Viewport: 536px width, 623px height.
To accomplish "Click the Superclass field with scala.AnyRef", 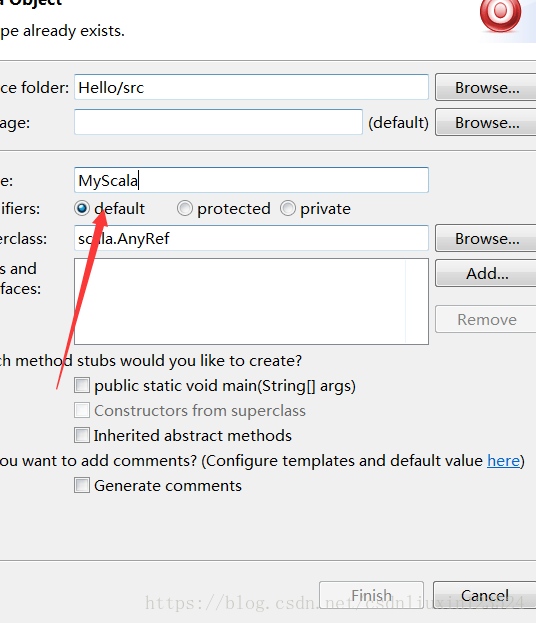I will pos(251,238).
